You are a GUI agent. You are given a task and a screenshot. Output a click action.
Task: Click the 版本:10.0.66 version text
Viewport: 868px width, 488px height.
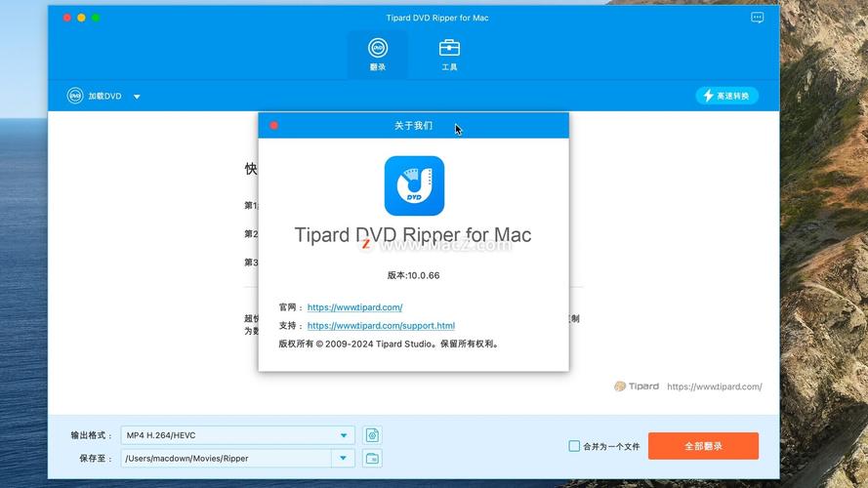414,275
